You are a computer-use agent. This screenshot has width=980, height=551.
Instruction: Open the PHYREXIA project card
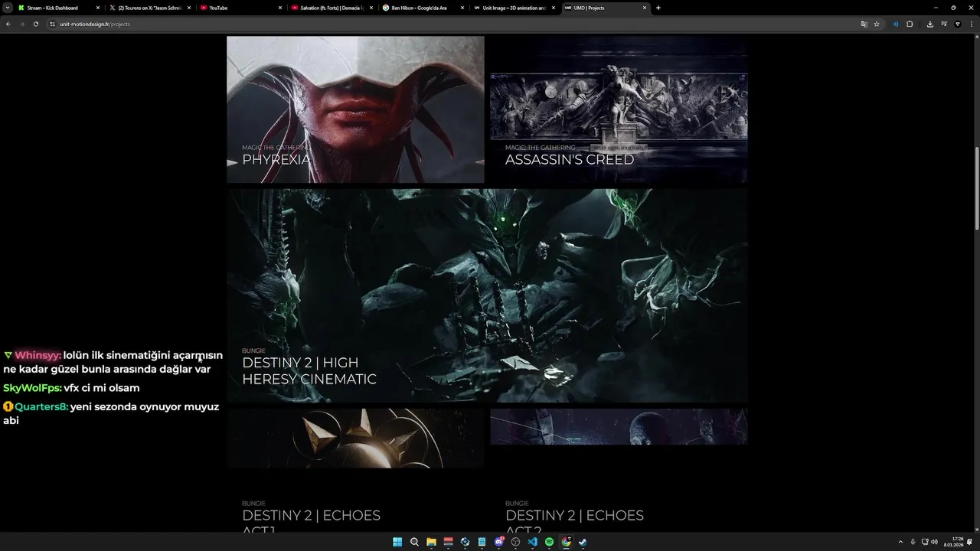355,109
